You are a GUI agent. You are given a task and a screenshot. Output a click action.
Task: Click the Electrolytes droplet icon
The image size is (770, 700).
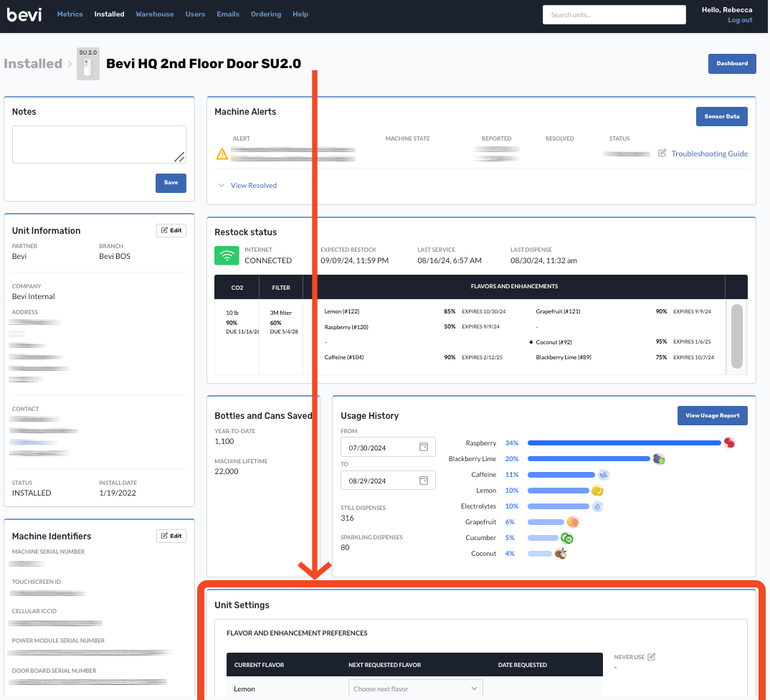click(597, 506)
